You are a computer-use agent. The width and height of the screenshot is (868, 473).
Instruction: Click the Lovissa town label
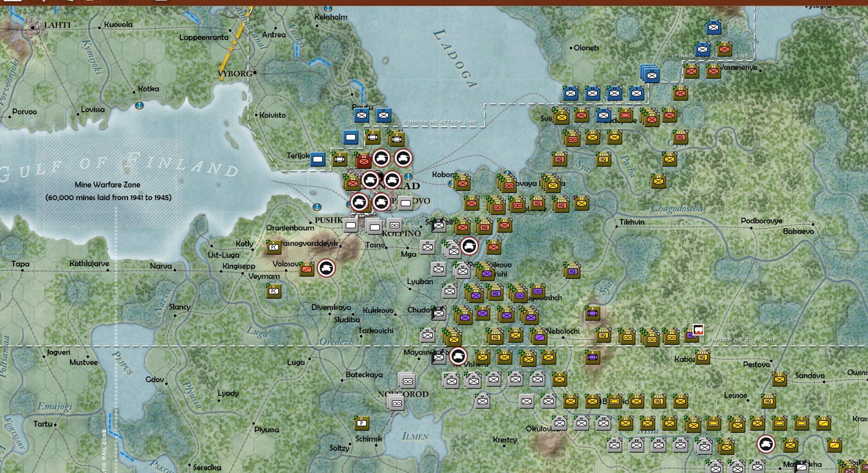coord(92,109)
